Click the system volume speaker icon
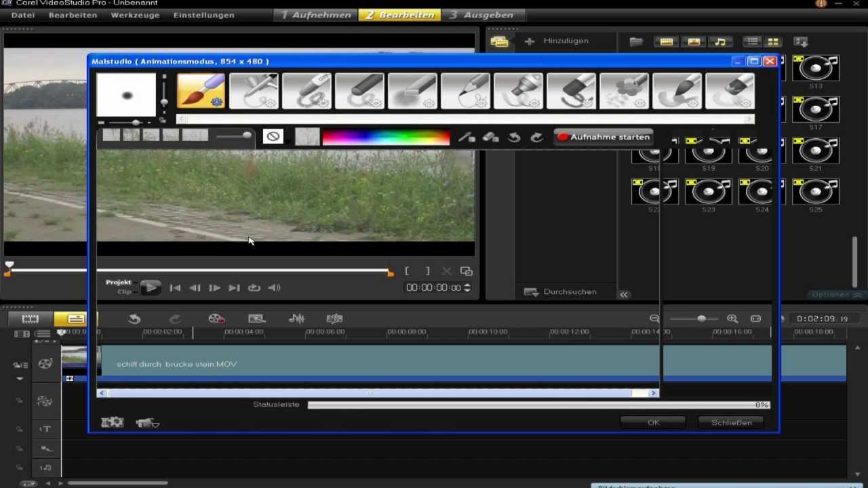This screenshot has width=868, height=488. coord(274,288)
